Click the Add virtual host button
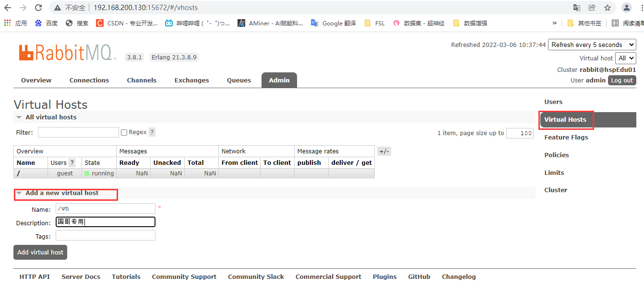Screen dimensions: 644x288 (40, 252)
